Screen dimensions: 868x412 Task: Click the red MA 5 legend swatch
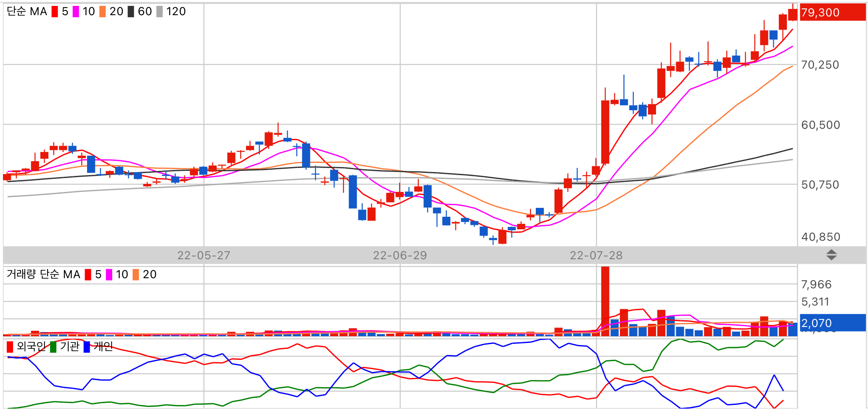[55, 12]
